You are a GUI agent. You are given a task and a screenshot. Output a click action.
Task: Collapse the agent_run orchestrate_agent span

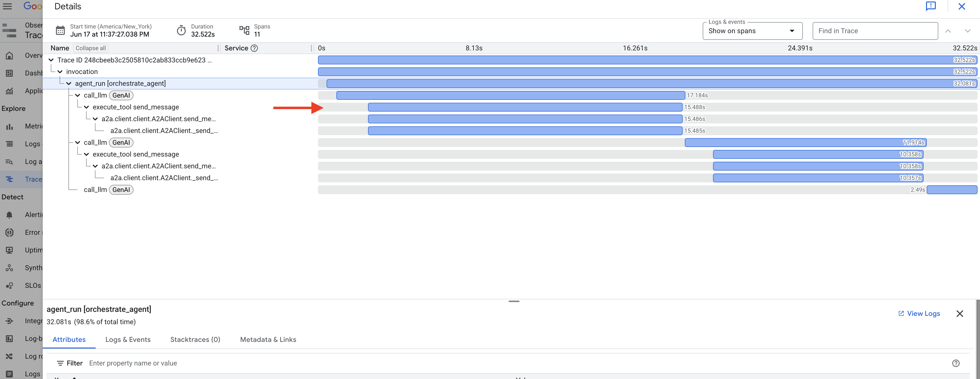pyautogui.click(x=69, y=84)
